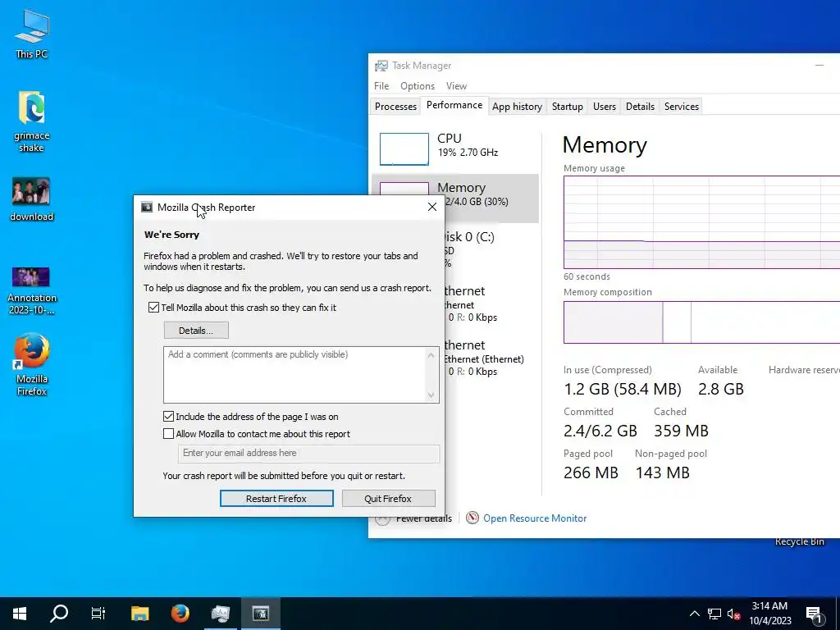Close the Mozilla Crash Reporter dialog
840x630 pixels.
point(432,208)
